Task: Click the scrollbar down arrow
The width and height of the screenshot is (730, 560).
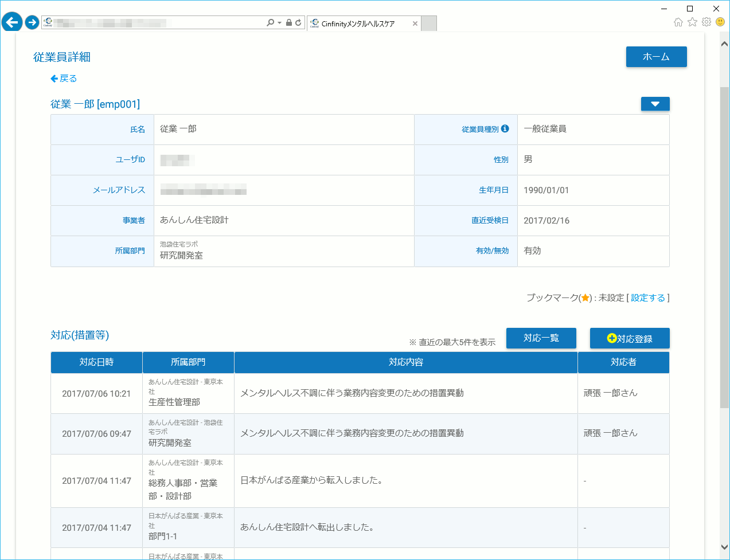Action: tap(724, 547)
